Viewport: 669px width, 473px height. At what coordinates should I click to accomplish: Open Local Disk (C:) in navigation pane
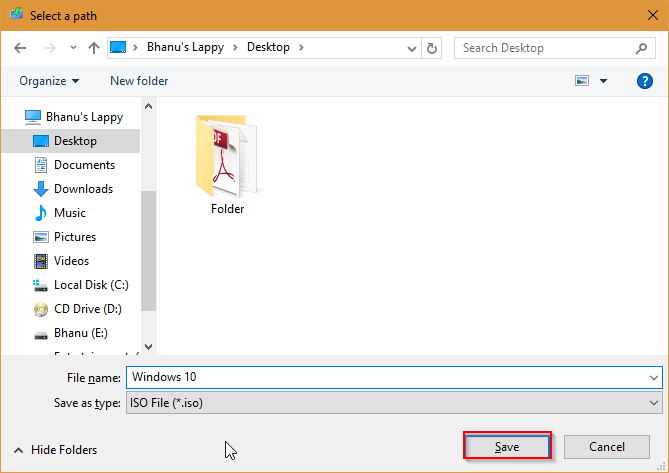91,284
